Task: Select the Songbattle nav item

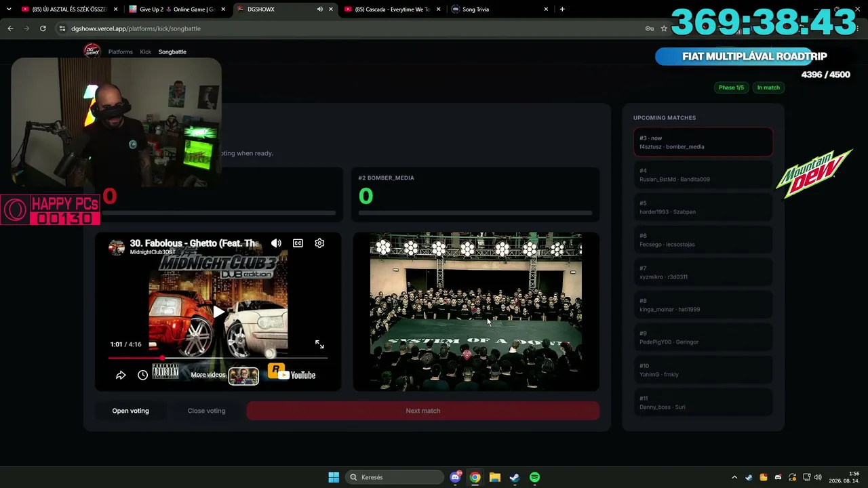Action: [172, 52]
